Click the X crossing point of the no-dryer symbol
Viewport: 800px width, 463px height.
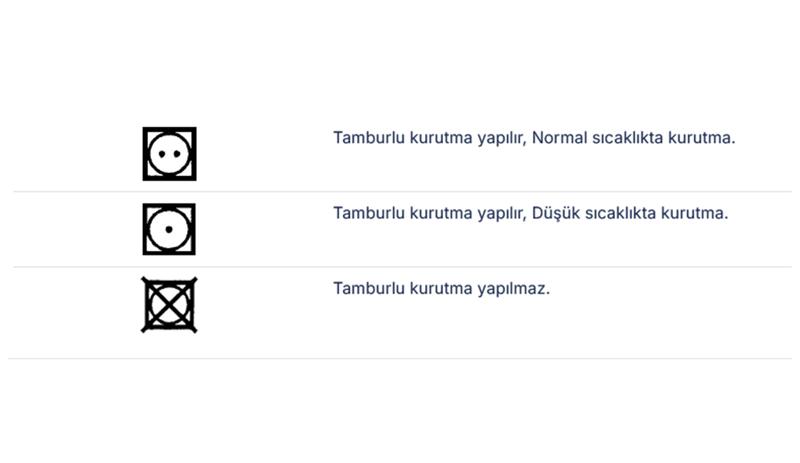(x=169, y=305)
